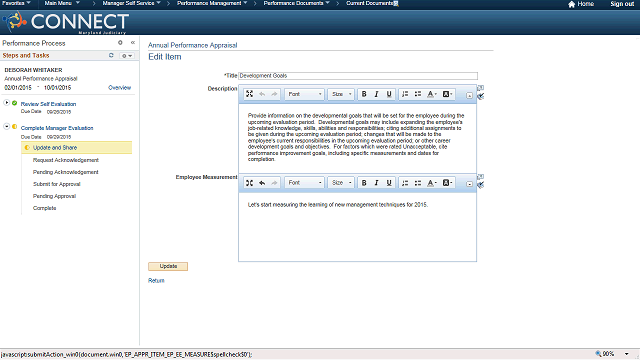
Task: Expand the Review Self Evaluation step
Action: click(7, 102)
